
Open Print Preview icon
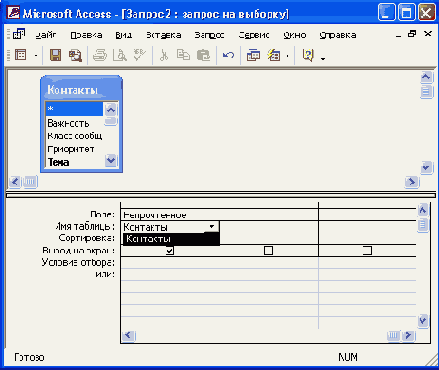[x=120, y=55]
